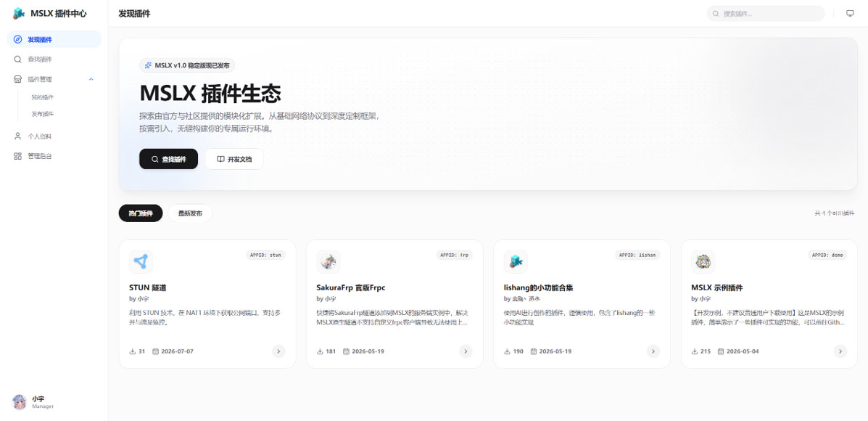This screenshot has width=868, height=421.
Task: Click the APPID: stun tag
Action: (x=265, y=256)
